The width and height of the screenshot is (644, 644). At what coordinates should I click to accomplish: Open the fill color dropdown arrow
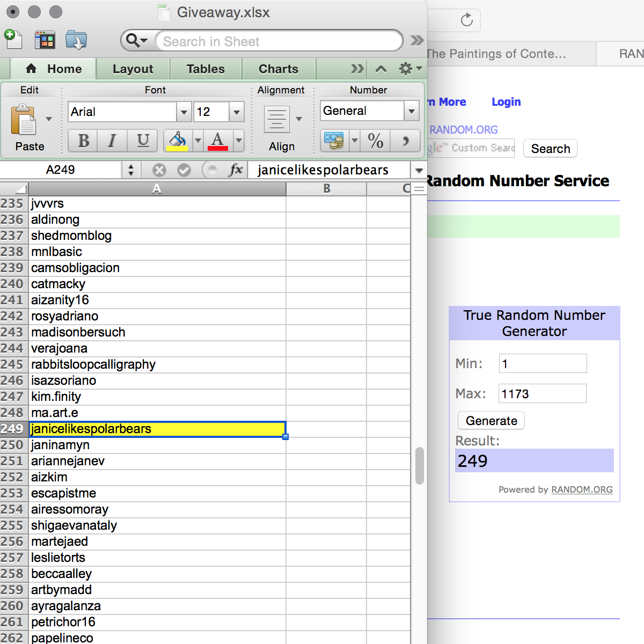point(197,141)
